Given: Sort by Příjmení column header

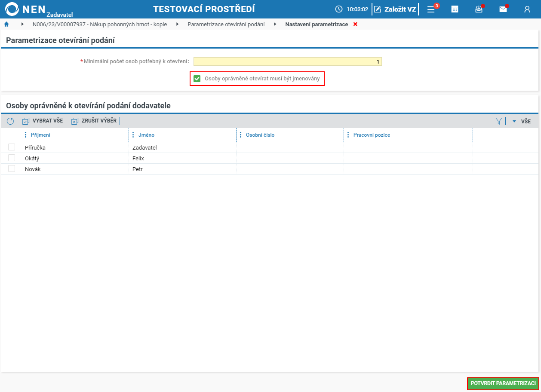Looking at the screenshot, I should pyautogui.click(x=40, y=135).
